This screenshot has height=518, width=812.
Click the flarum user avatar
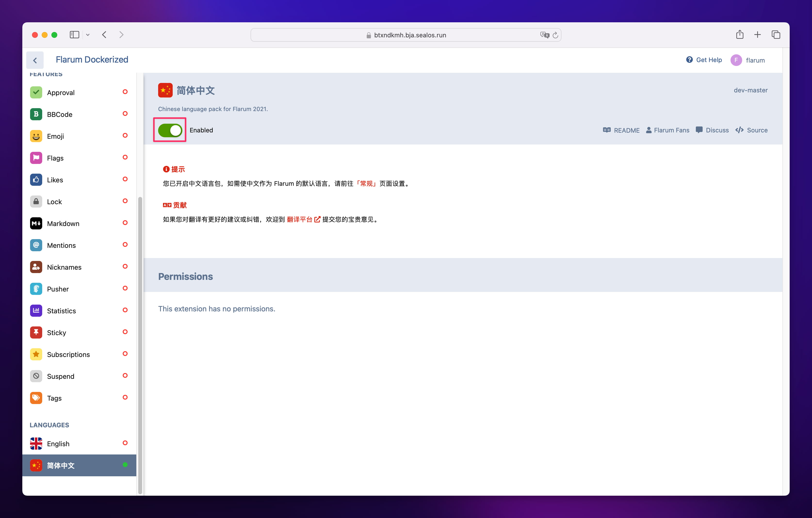click(736, 60)
